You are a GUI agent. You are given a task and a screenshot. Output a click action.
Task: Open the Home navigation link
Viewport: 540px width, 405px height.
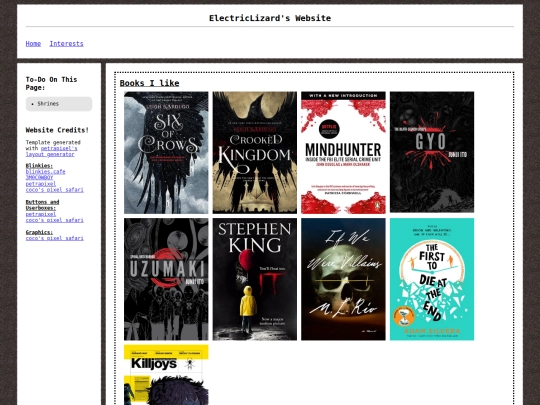(33, 44)
